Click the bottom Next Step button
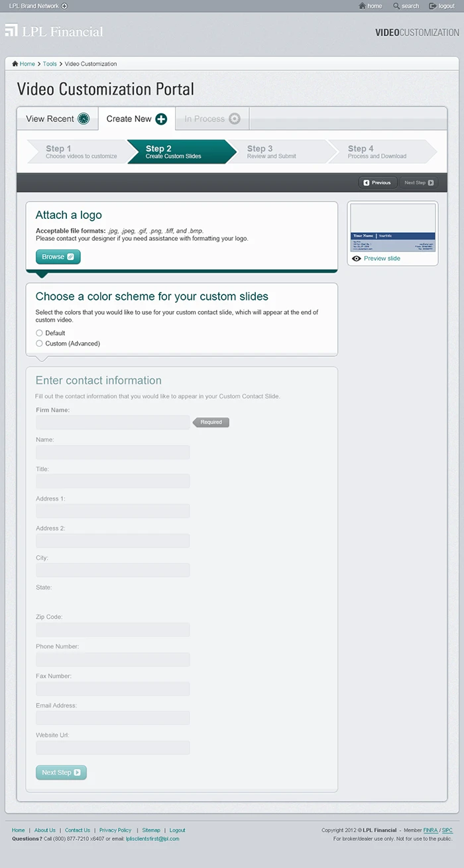This screenshot has height=868, width=464. click(x=61, y=773)
